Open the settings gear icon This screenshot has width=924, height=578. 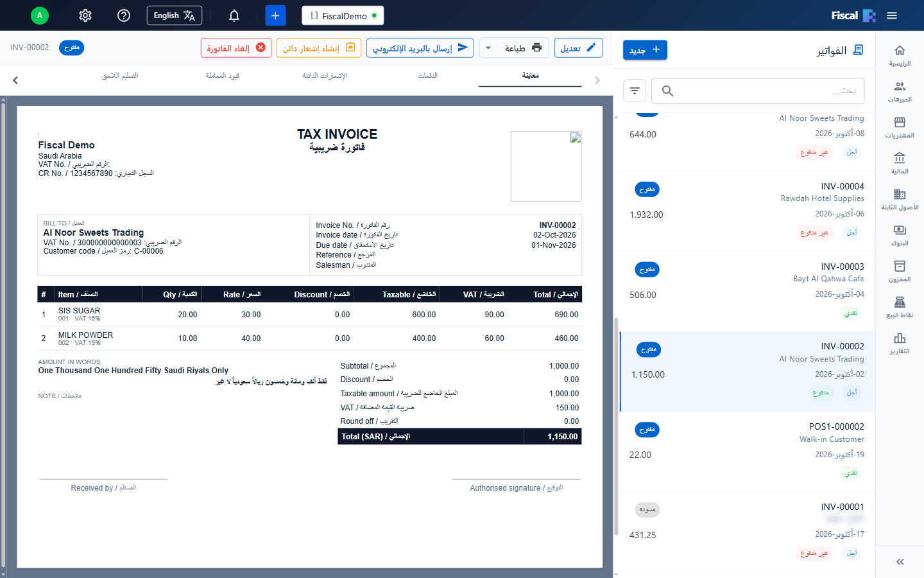point(85,15)
